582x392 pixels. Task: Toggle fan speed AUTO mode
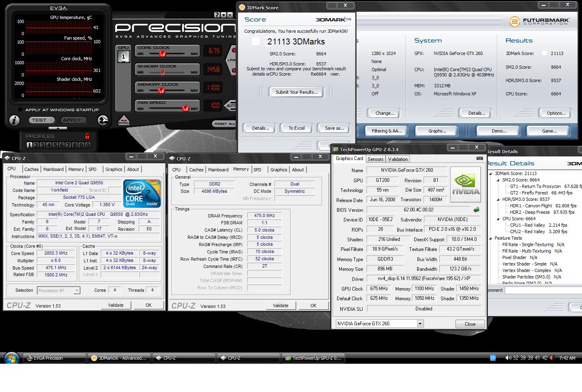point(231,105)
